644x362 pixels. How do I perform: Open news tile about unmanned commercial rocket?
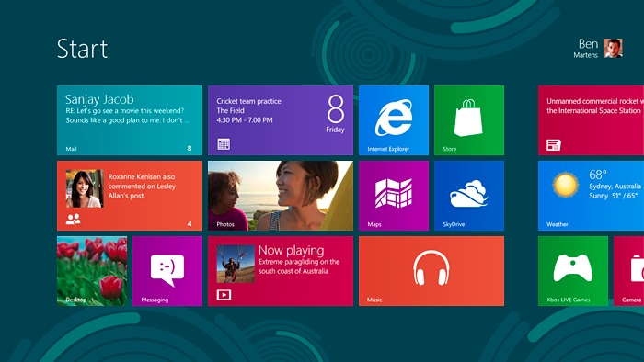click(x=591, y=120)
